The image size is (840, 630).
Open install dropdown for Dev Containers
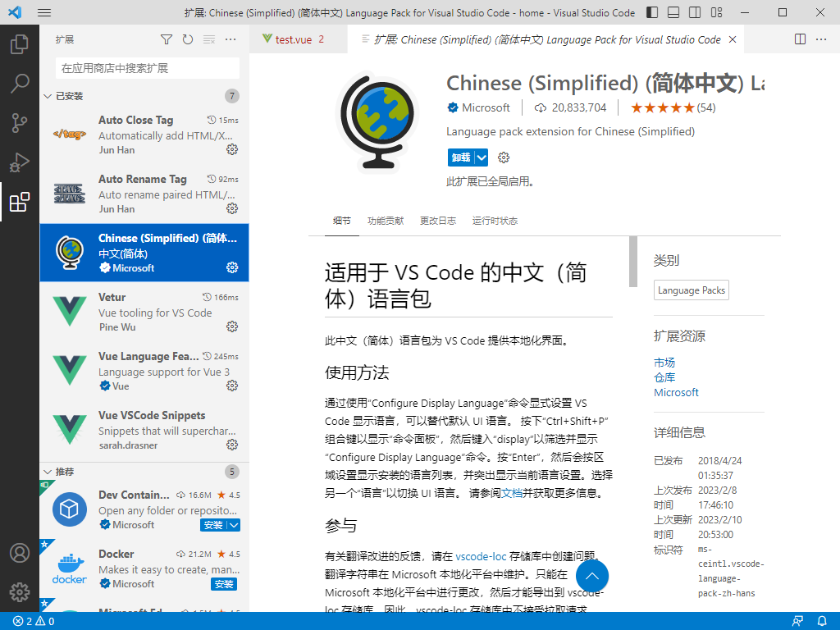tap(234, 525)
